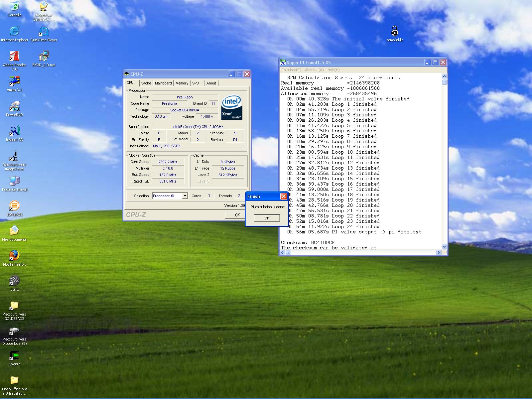532x399 pixels.
Task: Click the Specification field Xeon CPU 2.40GHz
Action: [x=198, y=127]
